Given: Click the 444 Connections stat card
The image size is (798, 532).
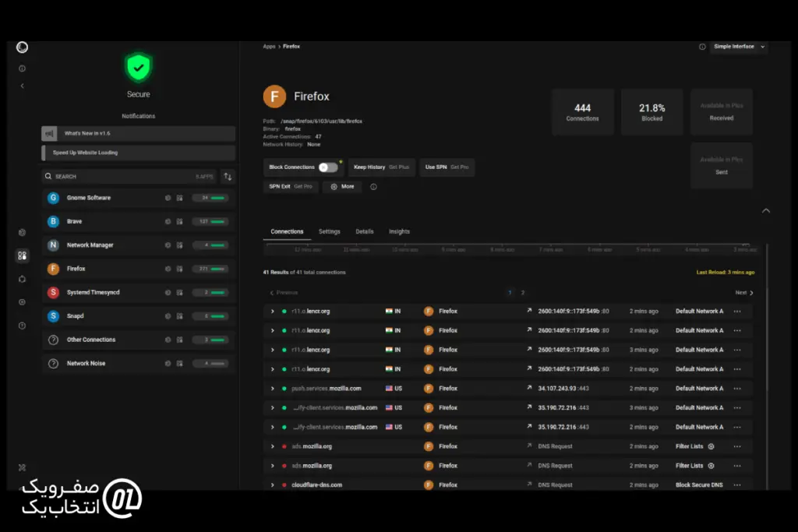Looking at the screenshot, I should pos(583,112).
